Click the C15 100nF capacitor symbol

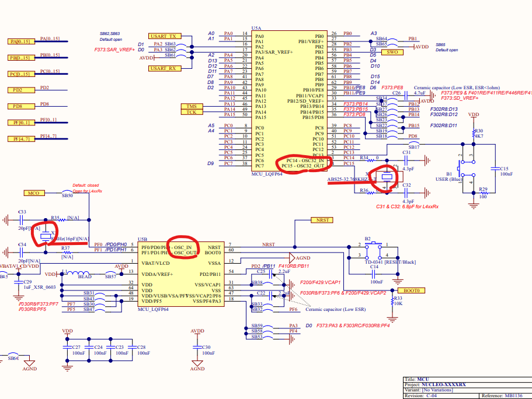(495, 169)
